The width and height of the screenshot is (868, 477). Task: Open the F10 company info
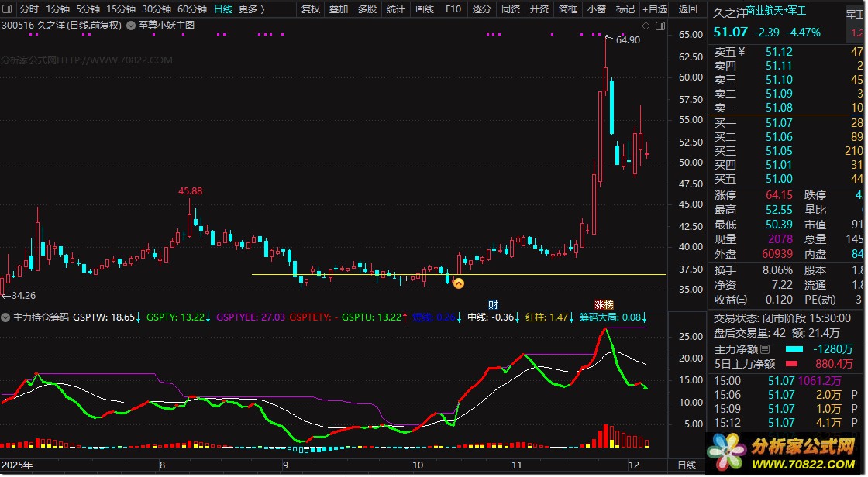point(453,9)
